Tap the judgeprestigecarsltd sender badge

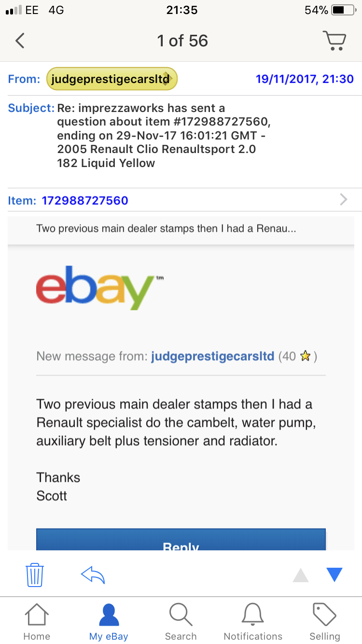[x=112, y=79]
